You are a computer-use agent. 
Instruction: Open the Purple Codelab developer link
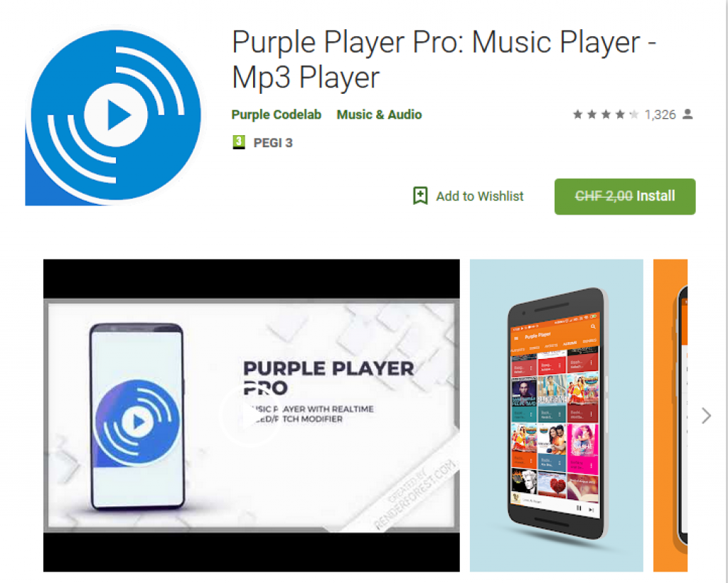(277, 114)
